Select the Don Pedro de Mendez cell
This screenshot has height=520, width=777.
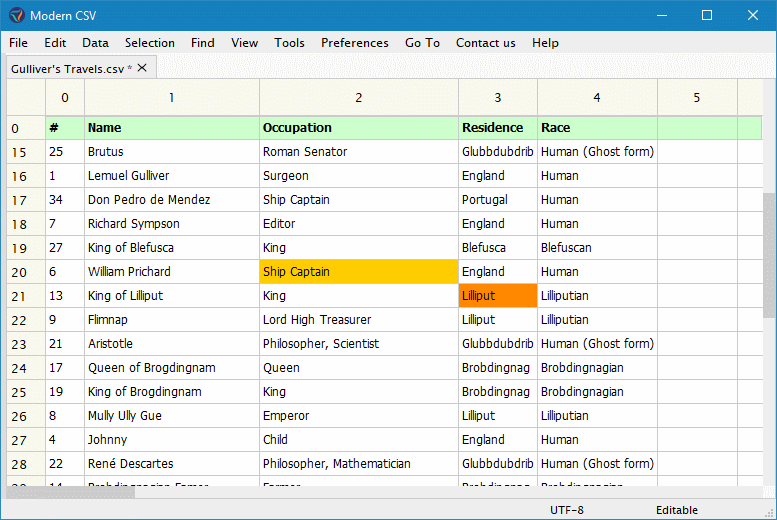(x=171, y=200)
